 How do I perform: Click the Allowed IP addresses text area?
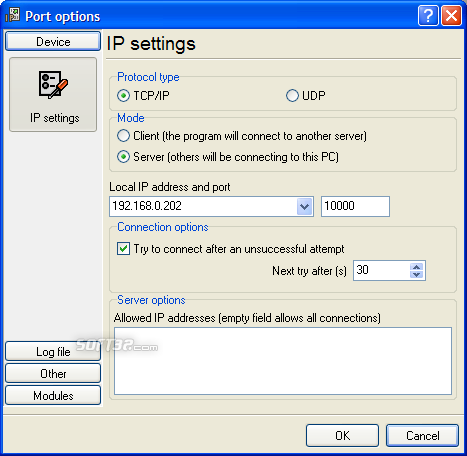(x=283, y=361)
